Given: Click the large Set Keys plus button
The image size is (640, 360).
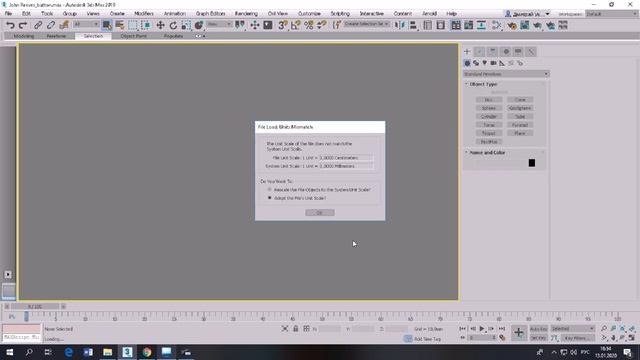Looking at the screenshot, I should pos(519,333).
